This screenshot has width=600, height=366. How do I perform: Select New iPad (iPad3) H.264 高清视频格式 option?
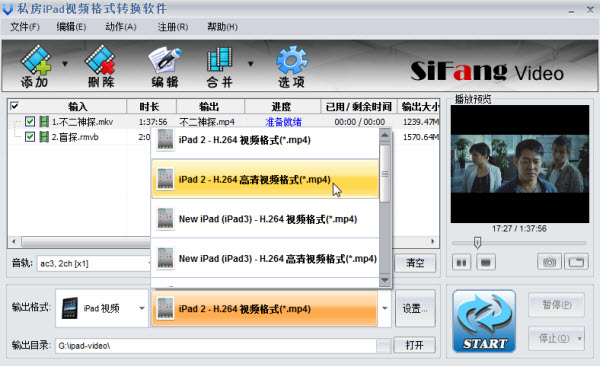pyautogui.click(x=265, y=259)
